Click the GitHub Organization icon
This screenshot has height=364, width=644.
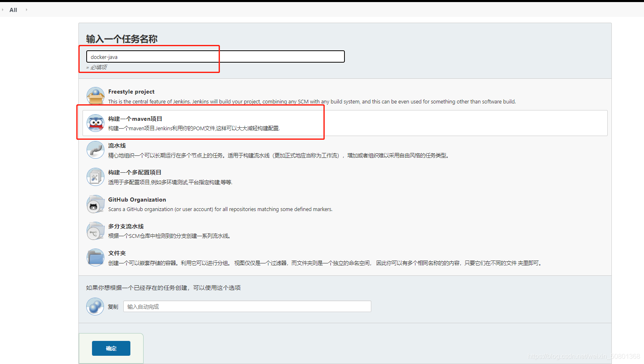(x=95, y=204)
